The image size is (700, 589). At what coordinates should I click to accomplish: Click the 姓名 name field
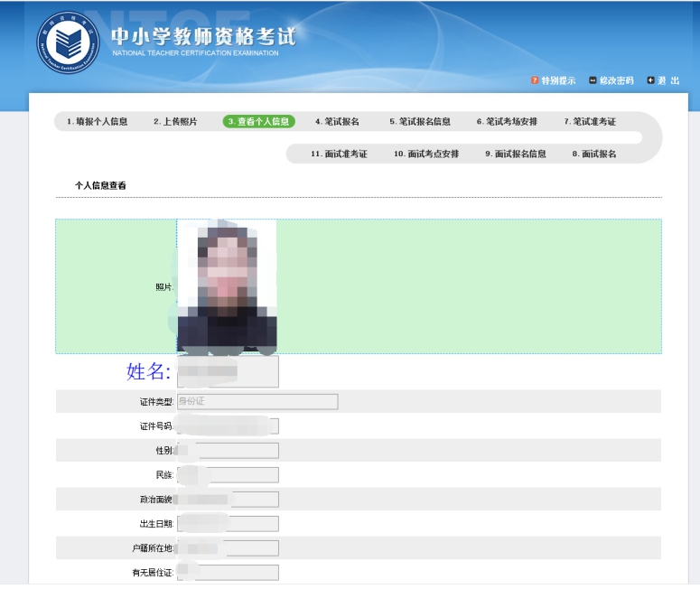tap(228, 371)
